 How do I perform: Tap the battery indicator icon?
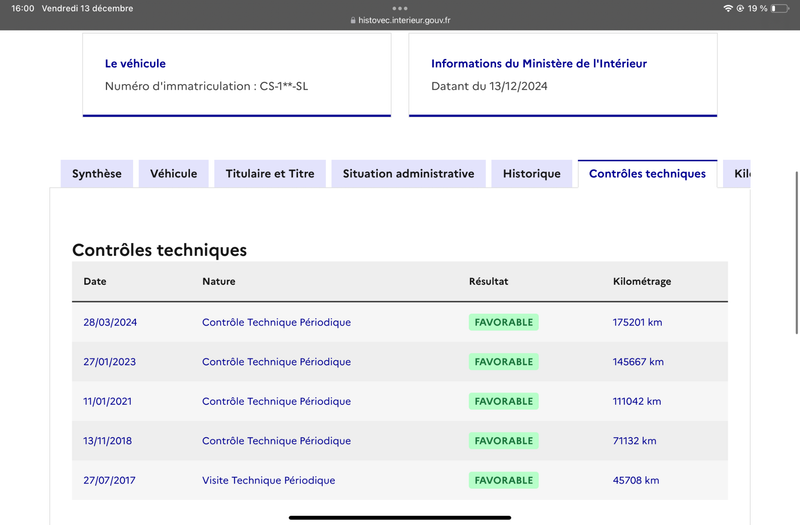(780, 9)
